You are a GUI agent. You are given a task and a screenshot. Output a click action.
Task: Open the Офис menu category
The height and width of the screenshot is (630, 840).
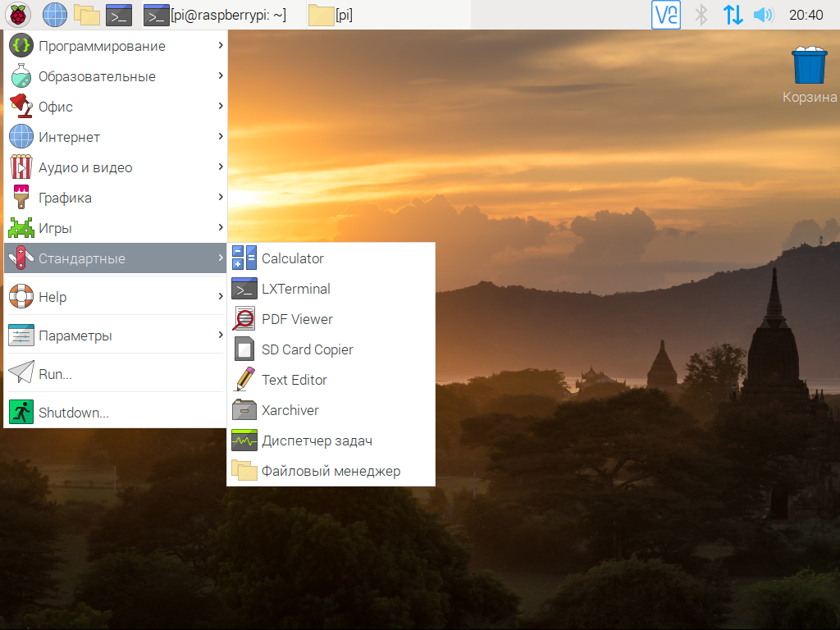click(x=116, y=106)
